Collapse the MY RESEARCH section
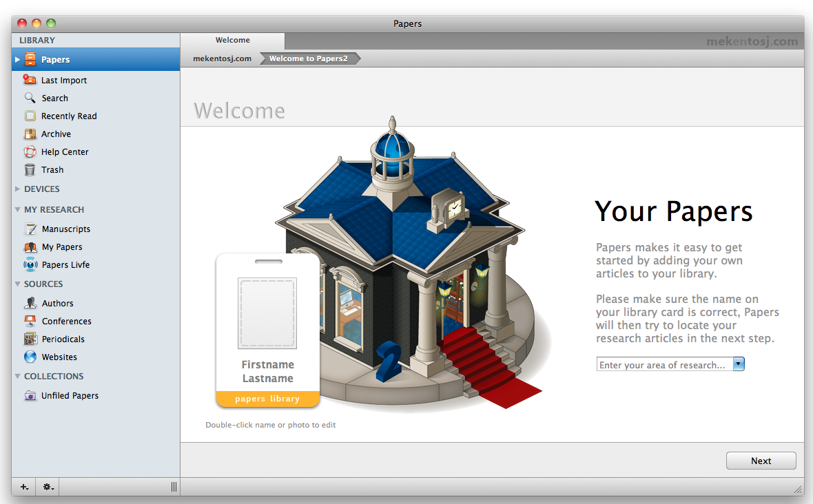 tap(18, 210)
